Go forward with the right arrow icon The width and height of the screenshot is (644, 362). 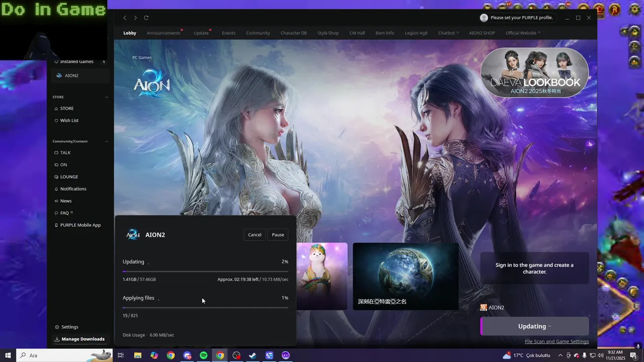(x=135, y=18)
